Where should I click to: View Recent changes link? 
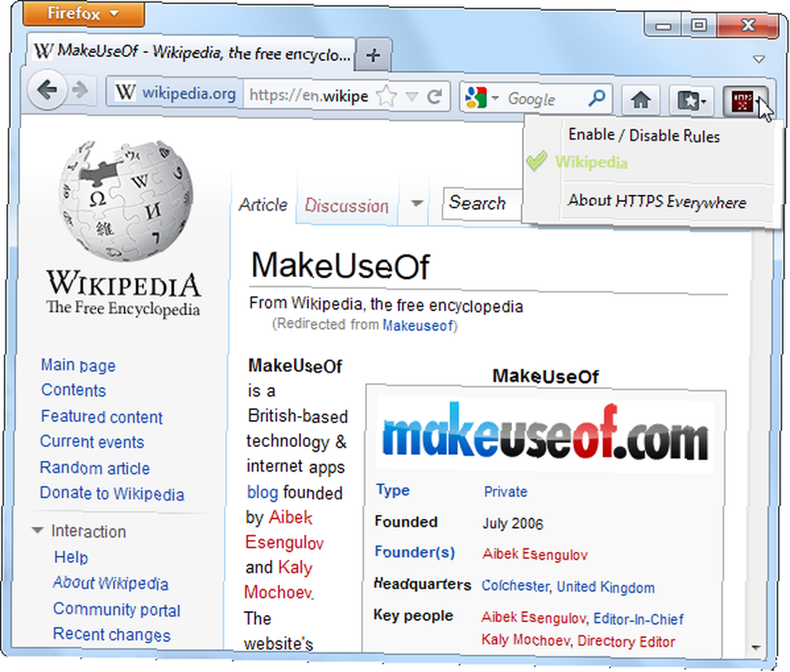(x=112, y=635)
